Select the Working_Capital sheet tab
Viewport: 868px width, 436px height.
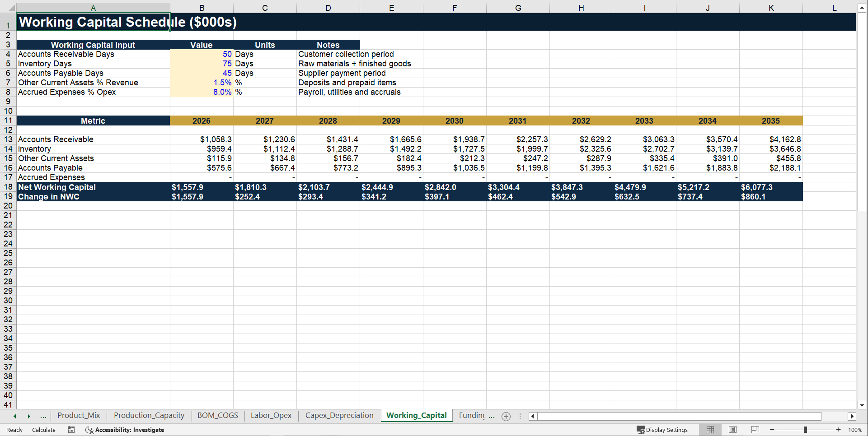417,415
